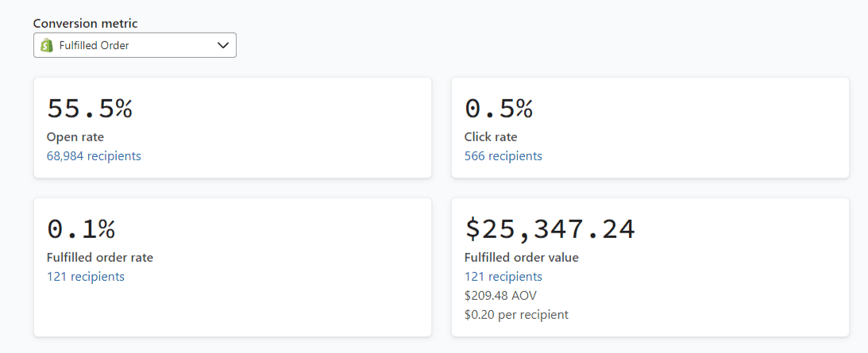Click the 0.5% click rate figure
Screen dimensions: 868x353
tap(499, 109)
